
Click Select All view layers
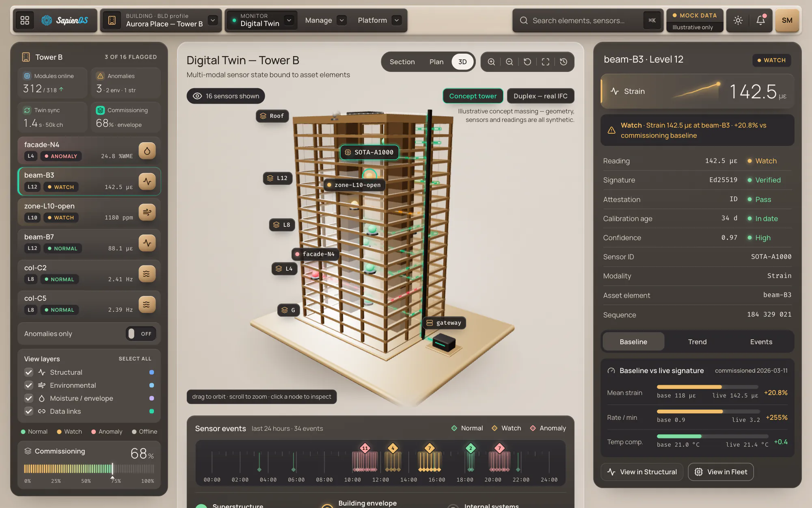pos(135,359)
